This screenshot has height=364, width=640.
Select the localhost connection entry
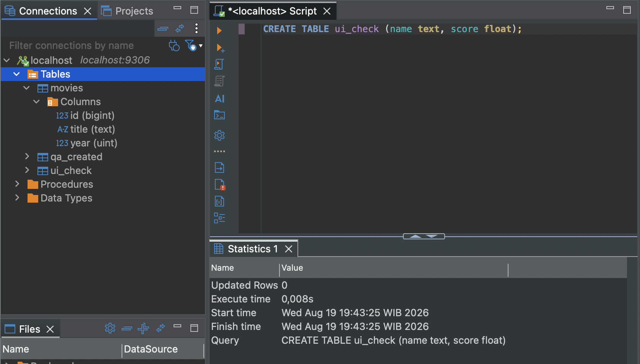(83, 60)
